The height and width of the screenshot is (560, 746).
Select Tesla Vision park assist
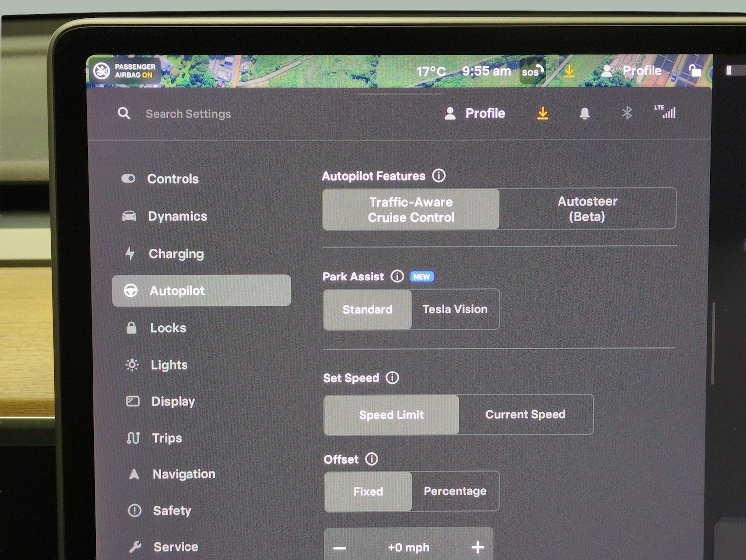coord(455,309)
